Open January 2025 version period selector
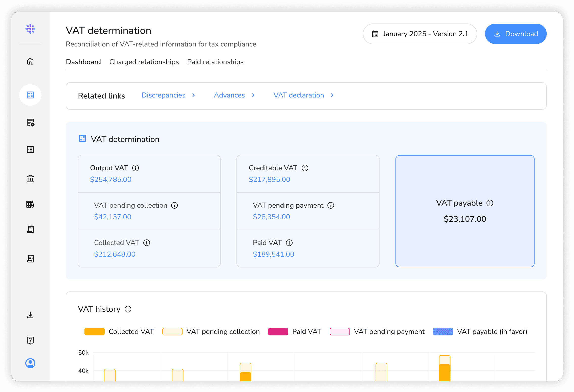The width and height of the screenshot is (574, 392). (420, 34)
